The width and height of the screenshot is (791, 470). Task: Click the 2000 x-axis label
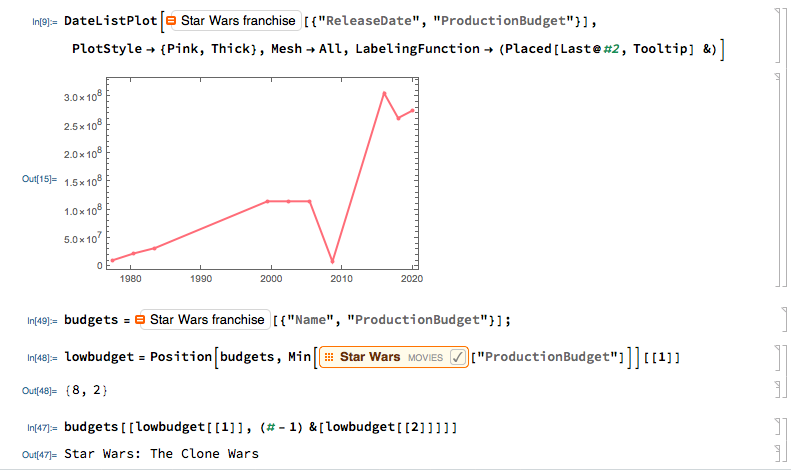point(271,279)
